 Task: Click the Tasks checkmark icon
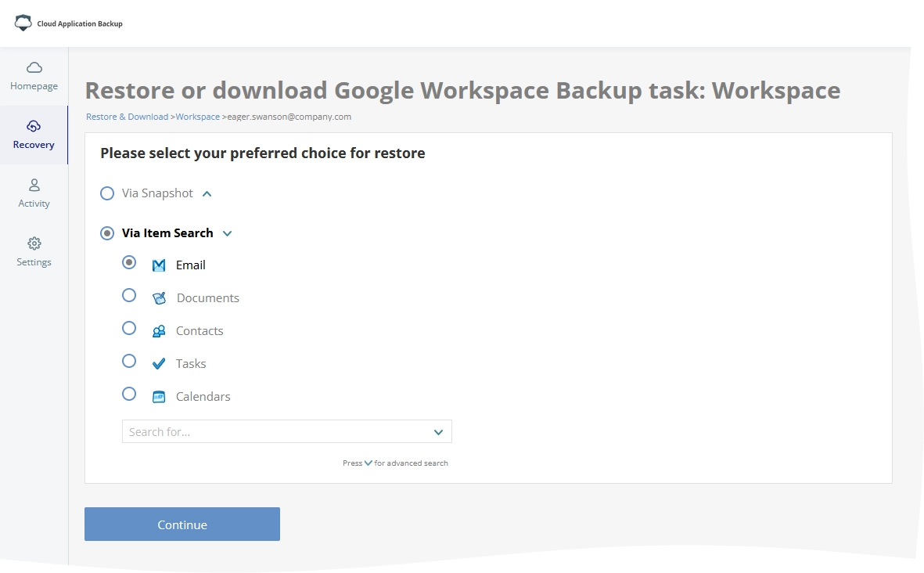159,364
